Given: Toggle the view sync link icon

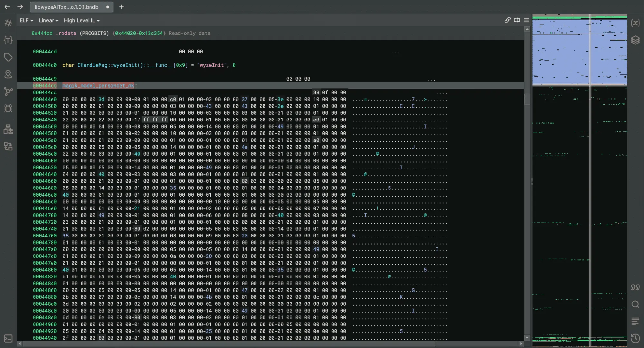Looking at the screenshot, I should [507, 20].
